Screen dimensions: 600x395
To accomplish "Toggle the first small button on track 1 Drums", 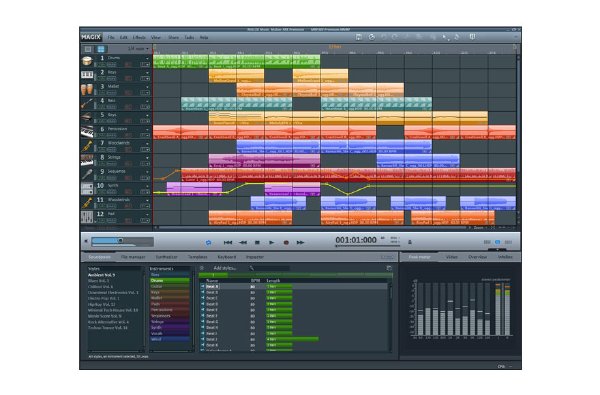I will [101, 64].
